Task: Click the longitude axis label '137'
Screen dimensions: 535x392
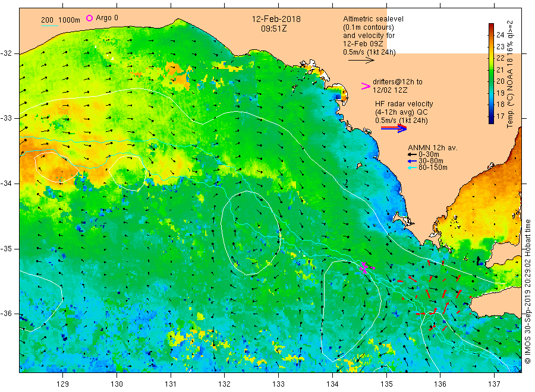Action: 495,384
